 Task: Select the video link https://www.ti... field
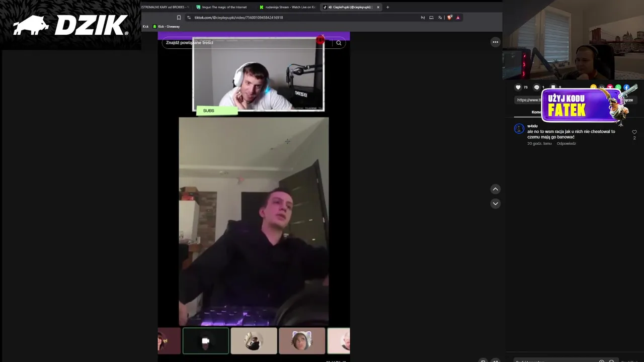(528, 100)
